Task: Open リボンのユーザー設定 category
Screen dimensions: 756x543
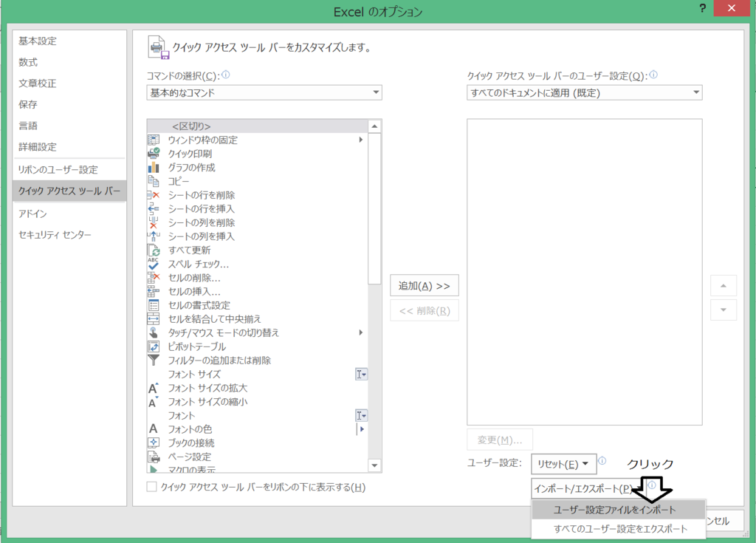Action: pos(69,169)
